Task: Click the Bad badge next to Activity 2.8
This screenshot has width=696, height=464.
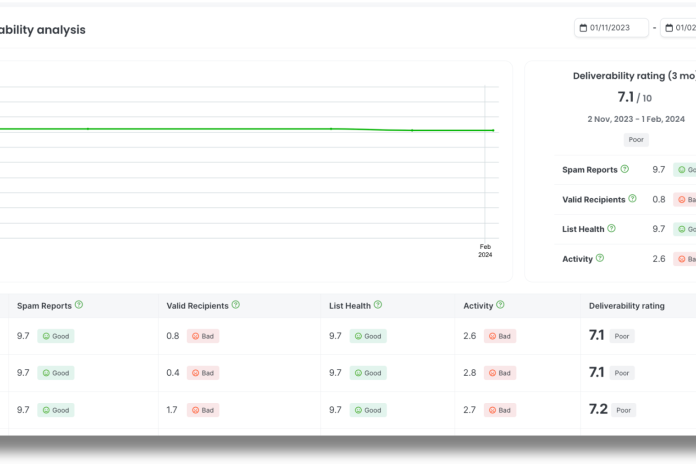Action: [499, 373]
